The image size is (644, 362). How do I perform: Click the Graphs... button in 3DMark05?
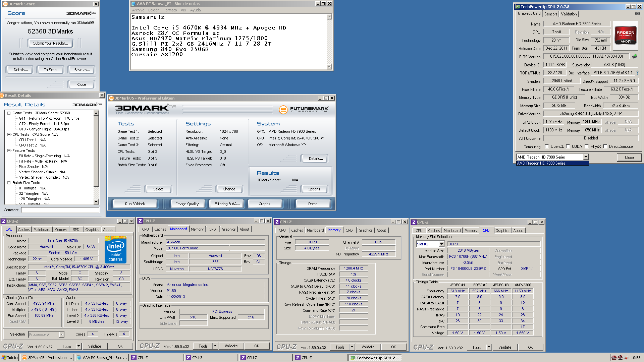[266, 204]
